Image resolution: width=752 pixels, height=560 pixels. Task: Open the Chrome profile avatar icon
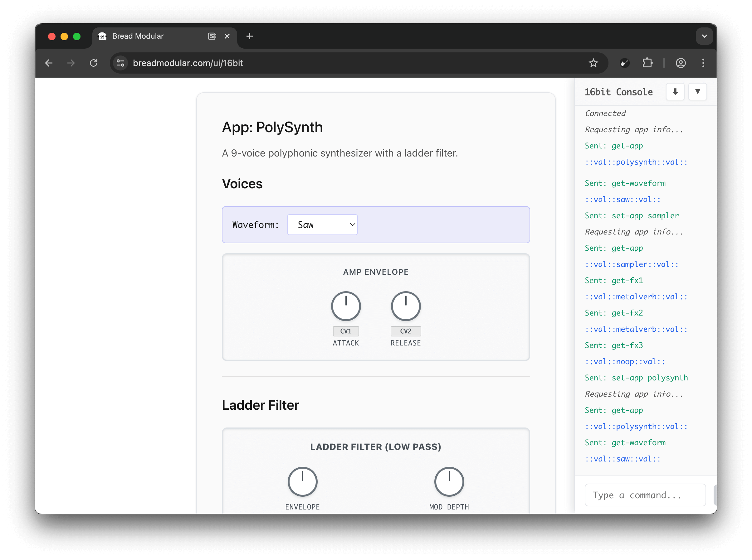click(681, 63)
